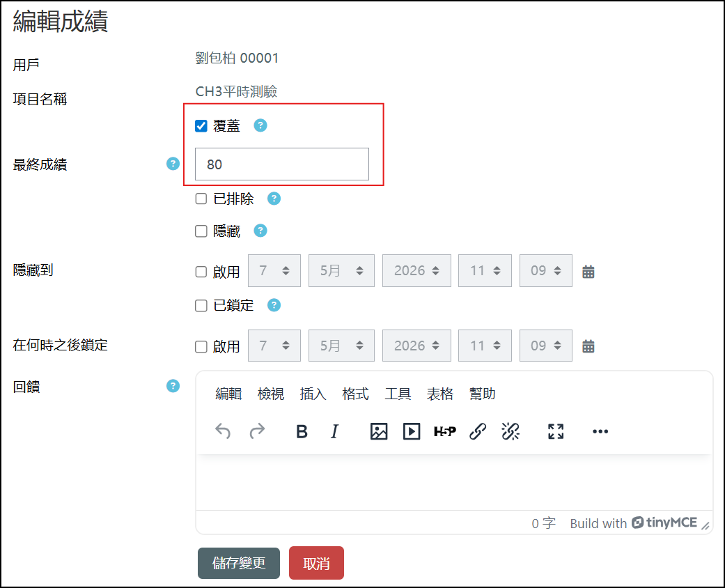725x588 pixels.
Task: Open help for 已排除 option
Action: tap(274, 199)
